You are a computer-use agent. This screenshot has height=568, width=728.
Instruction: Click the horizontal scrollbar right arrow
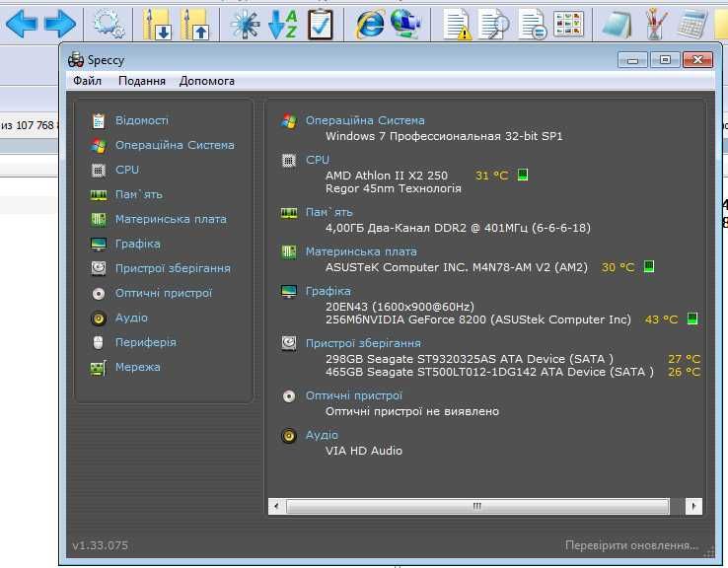click(x=693, y=506)
